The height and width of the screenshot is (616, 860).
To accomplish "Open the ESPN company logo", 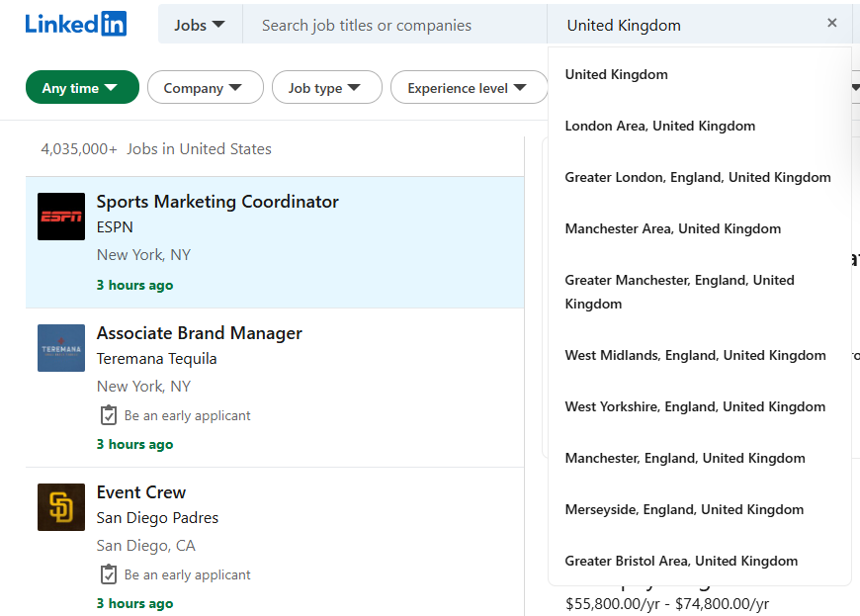I will [61, 217].
